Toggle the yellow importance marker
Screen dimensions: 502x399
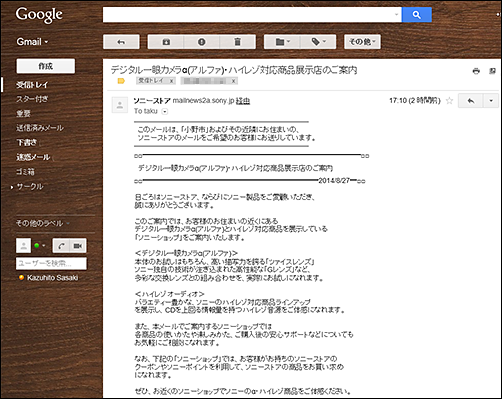pyautogui.click(x=121, y=81)
